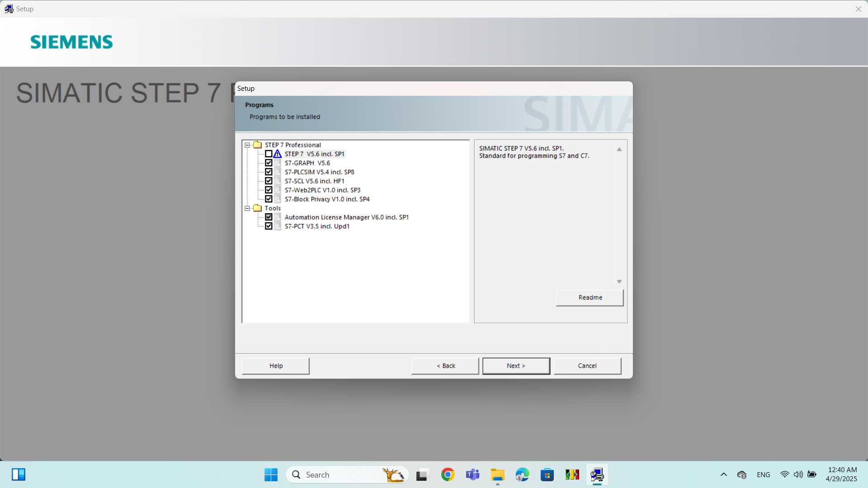868x488 pixels.
Task: Show hidden system tray icons
Action: click(723, 475)
